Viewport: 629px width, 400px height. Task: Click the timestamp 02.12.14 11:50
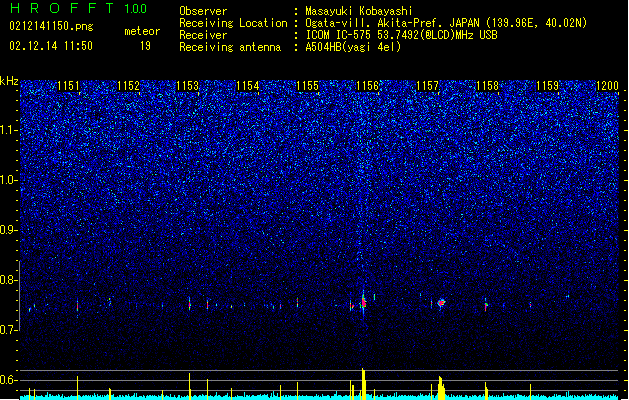click(x=51, y=46)
